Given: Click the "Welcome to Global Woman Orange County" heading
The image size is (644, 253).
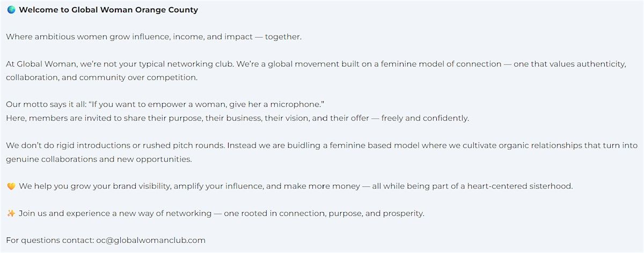Looking at the screenshot, I should 108,10.
